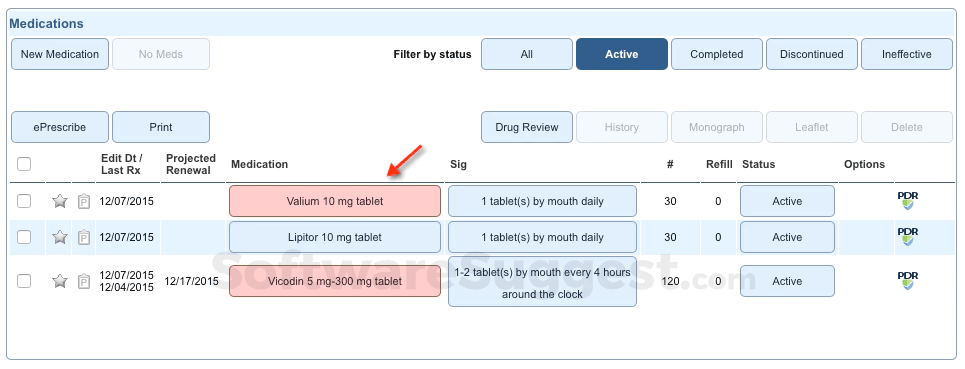The image size is (965, 369).
Task: Star the Valium 10 mg medication
Action: tap(60, 201)
